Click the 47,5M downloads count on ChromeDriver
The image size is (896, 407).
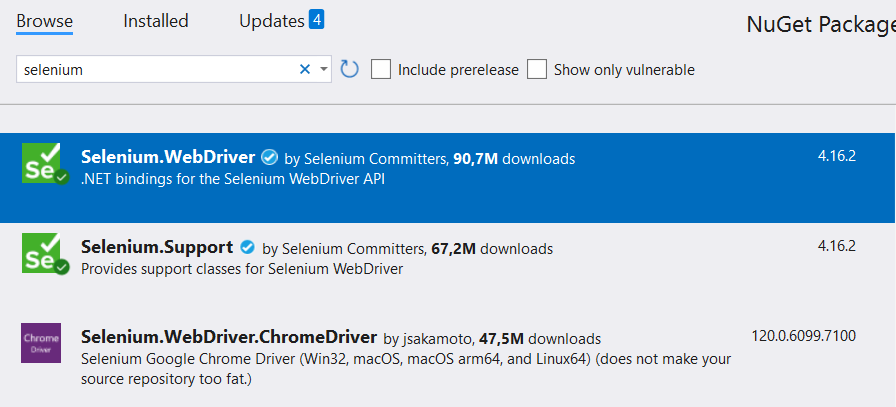[x=540, y=339]
